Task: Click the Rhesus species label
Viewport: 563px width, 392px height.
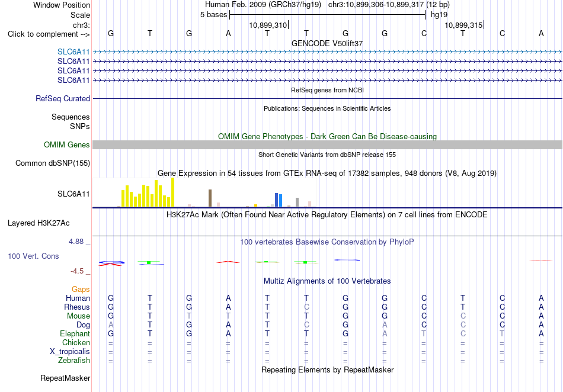Action: click(77, 307)
